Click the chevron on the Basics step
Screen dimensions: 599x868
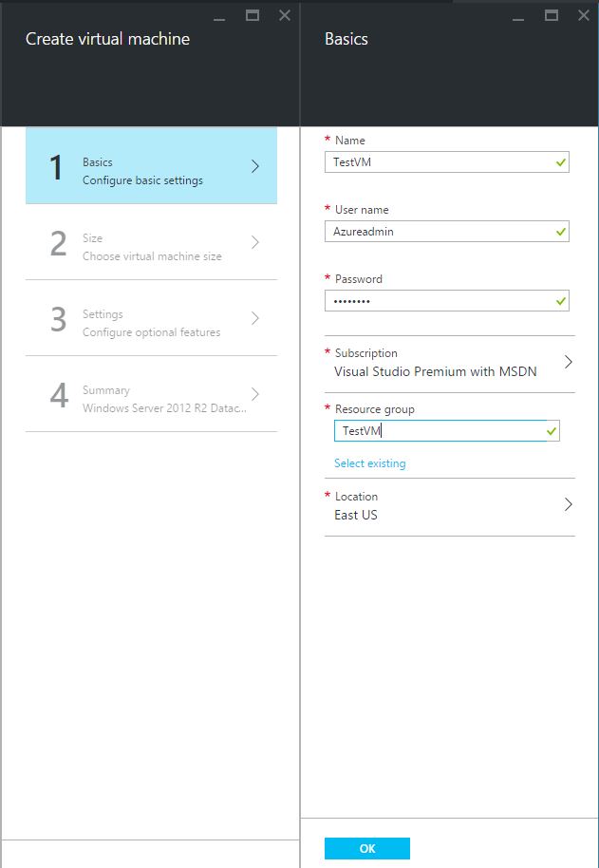point(255,166)
